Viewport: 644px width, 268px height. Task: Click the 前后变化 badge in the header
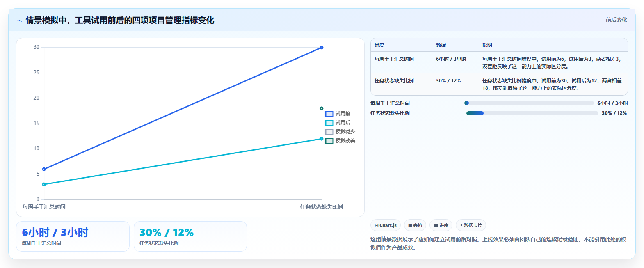[616, 20]
